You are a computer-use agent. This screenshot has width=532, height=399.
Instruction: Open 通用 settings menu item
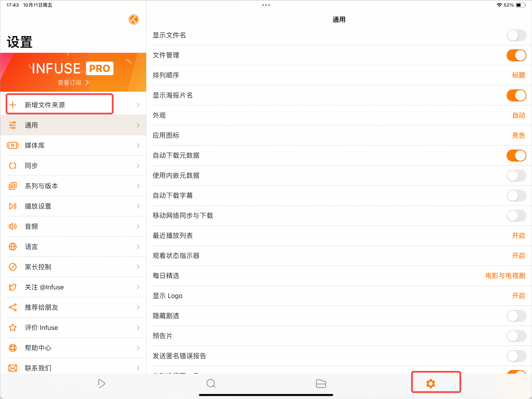coord(73,125)
